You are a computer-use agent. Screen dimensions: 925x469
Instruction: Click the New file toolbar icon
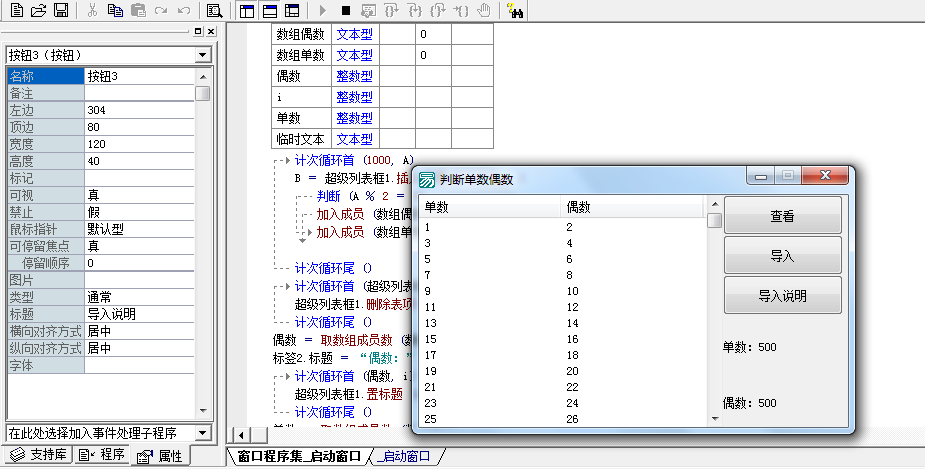click(17, 11)
